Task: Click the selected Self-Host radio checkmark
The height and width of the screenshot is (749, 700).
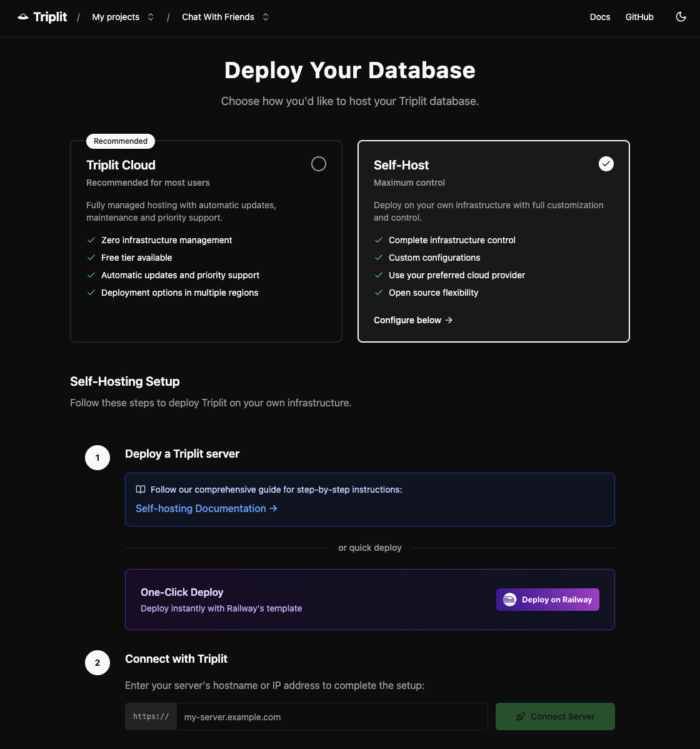Action: (x=606, y=164)
